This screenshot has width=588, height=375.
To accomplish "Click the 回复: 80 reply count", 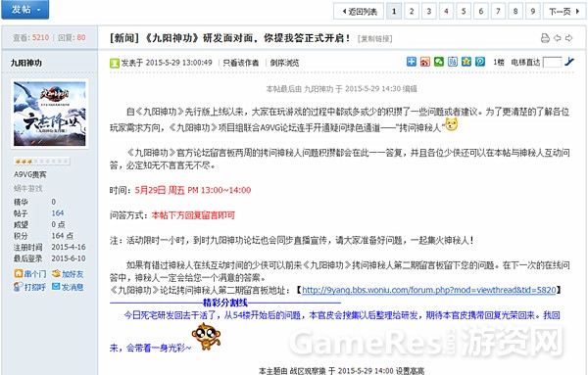I will 72,37.
